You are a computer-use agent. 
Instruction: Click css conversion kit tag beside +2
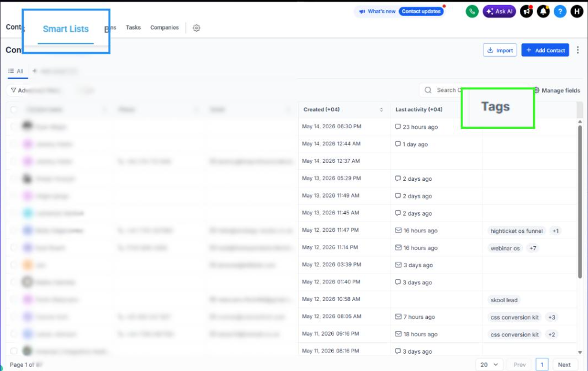[515, 334]
